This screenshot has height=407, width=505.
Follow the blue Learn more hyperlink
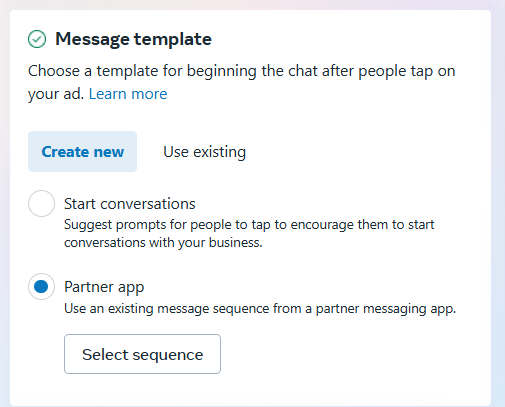click(128, 94)
